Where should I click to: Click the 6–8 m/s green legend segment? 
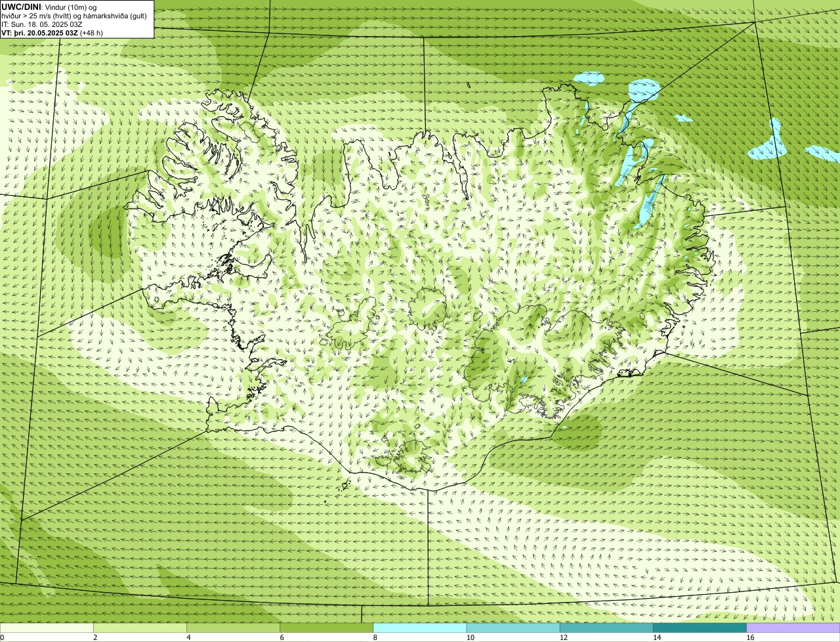[327, 628]
